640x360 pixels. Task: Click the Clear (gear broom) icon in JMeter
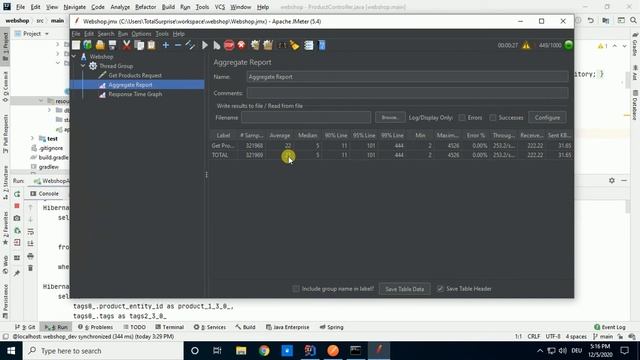coord(256,45)
